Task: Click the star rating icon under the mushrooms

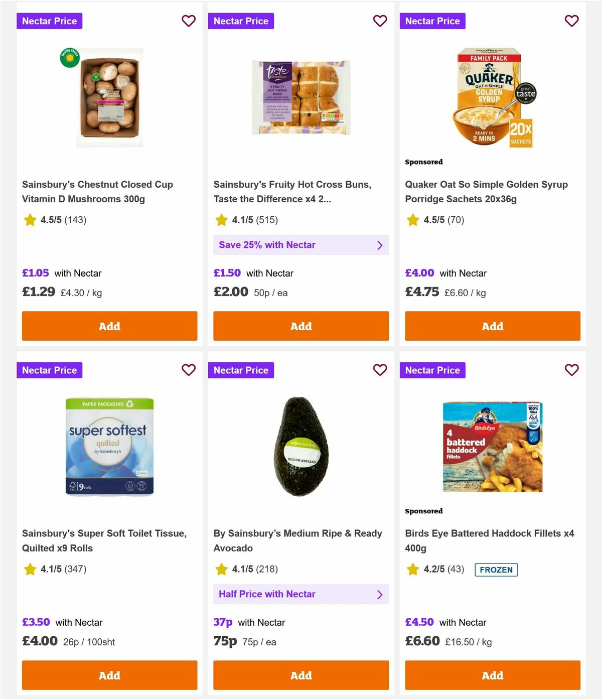Action: 30,220
